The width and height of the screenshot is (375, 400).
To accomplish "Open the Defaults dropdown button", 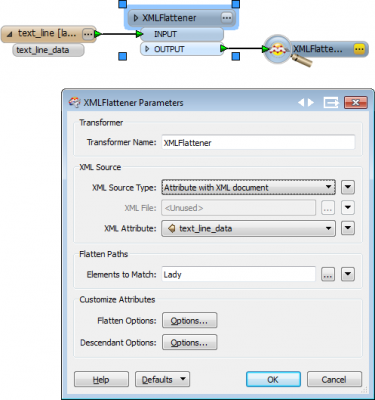I will click(162, 380).
